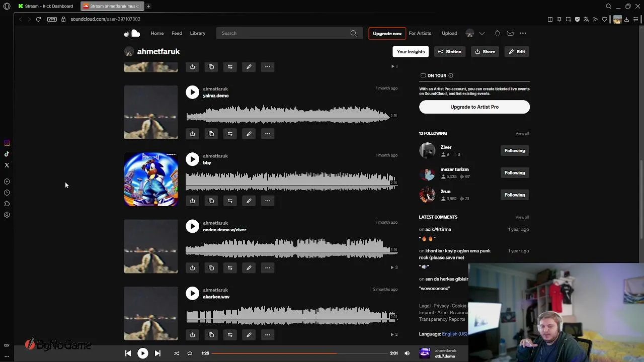Repost the akarken.wav track

[230, 335]
